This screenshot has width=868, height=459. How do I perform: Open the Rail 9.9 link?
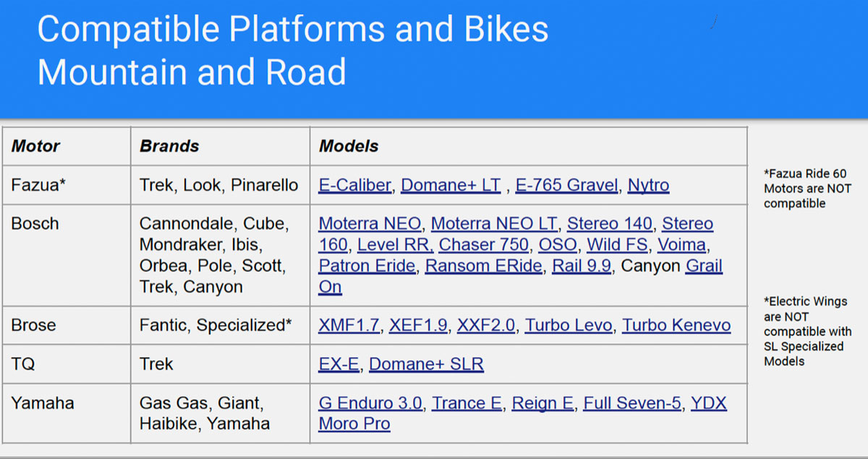(x=582, y=266)
